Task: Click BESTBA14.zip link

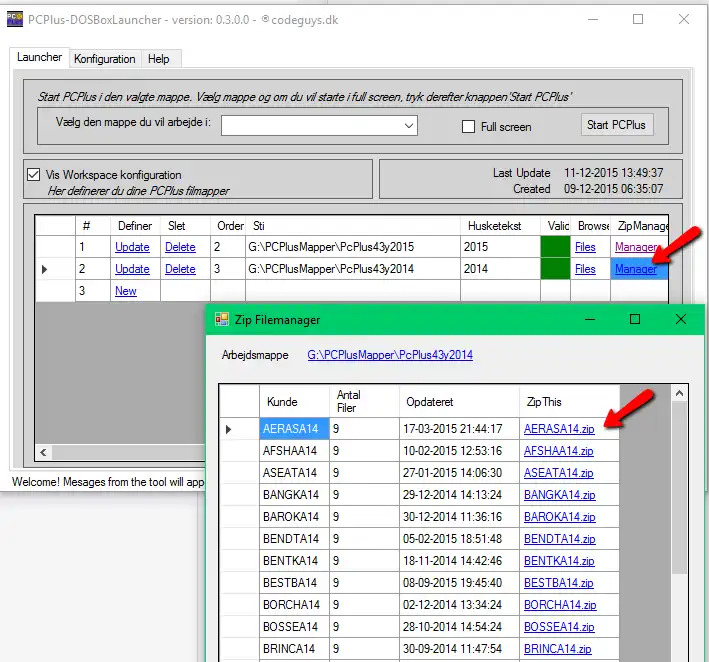Action: click(x=558, y=583)
